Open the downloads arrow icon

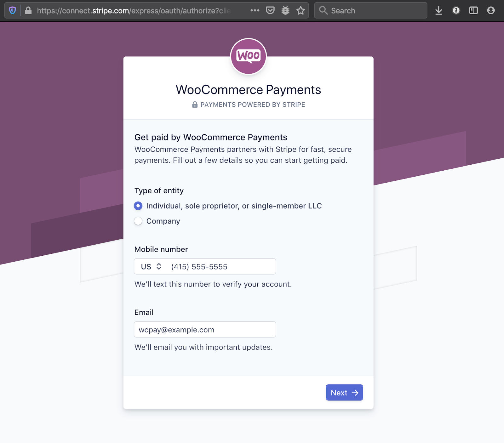coord(439,11)
